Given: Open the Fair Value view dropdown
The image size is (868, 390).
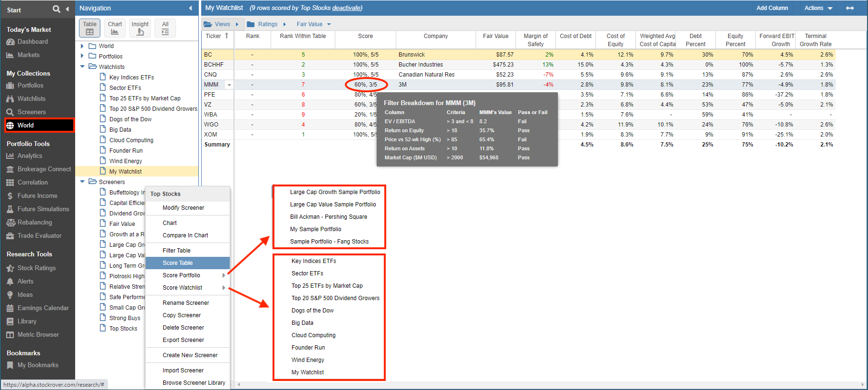Looking at the screenshot, I should coord(313,24).
